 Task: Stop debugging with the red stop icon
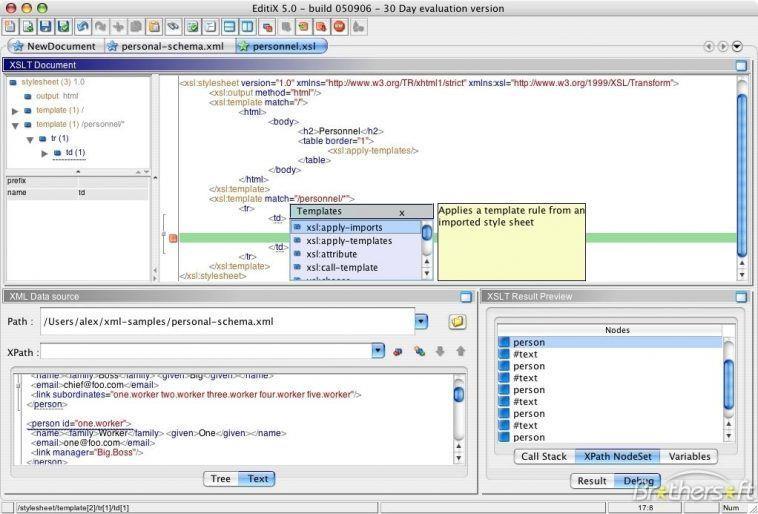point(339,26)
